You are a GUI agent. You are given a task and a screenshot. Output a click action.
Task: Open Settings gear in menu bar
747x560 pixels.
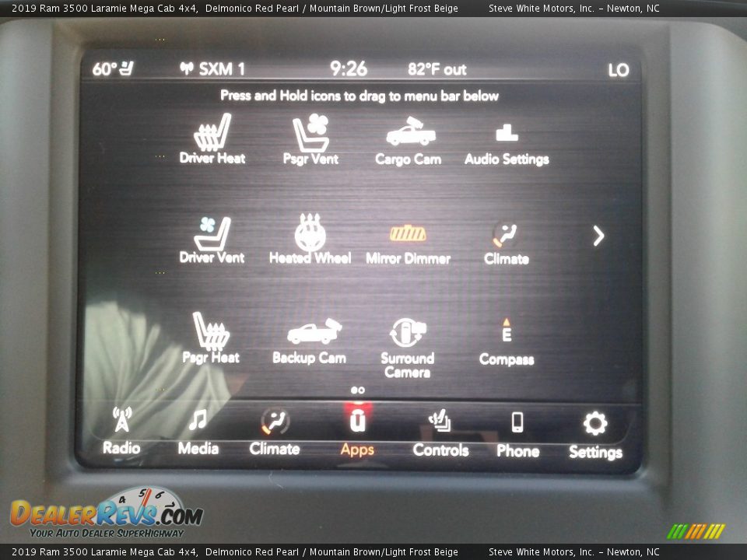click(595, 434)
